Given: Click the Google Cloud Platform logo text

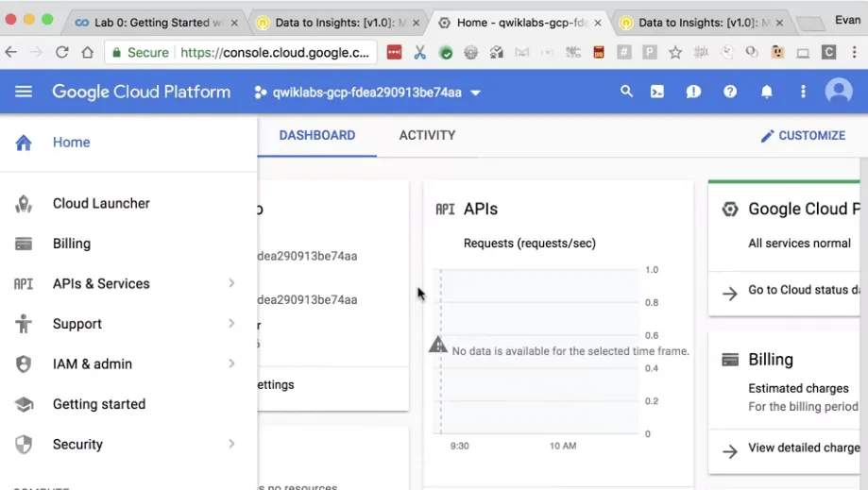Looking at the screenshot, I should (141, 92).
